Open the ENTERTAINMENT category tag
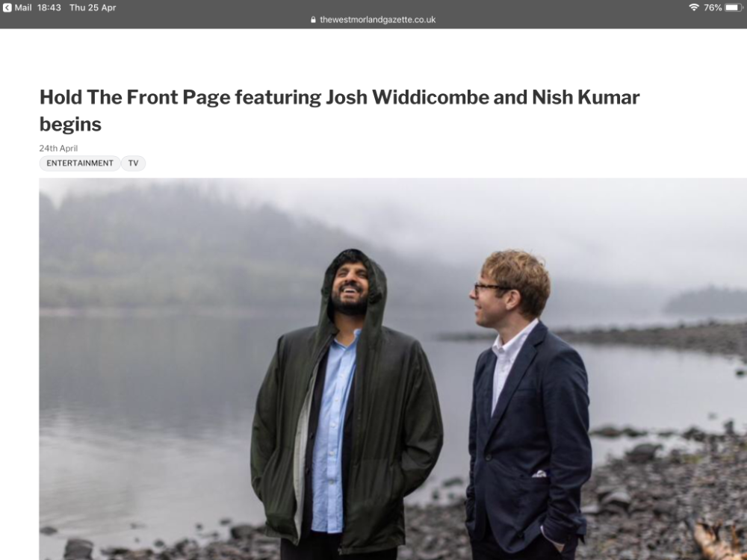The height and width of the screenshot is (560, 747). point(80,163)
